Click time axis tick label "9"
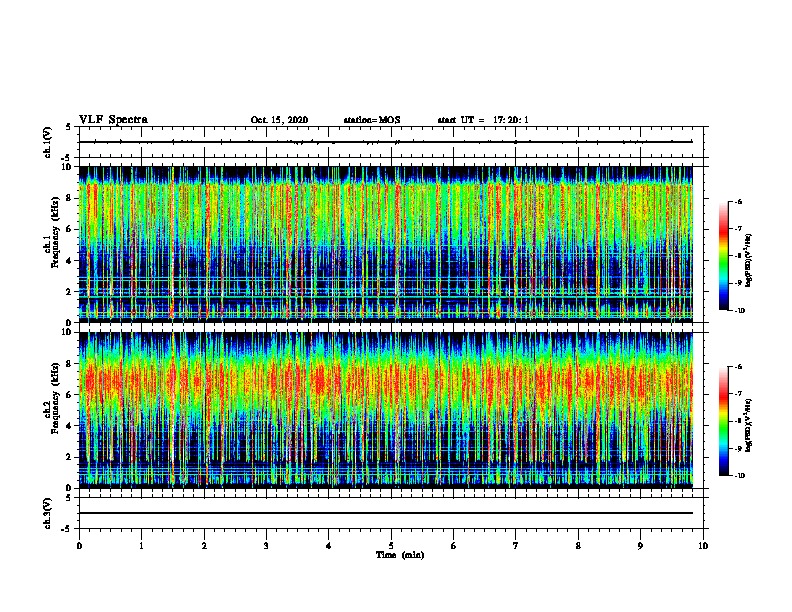The height and width of the screenshot is (612, 792). pos(640,545)
